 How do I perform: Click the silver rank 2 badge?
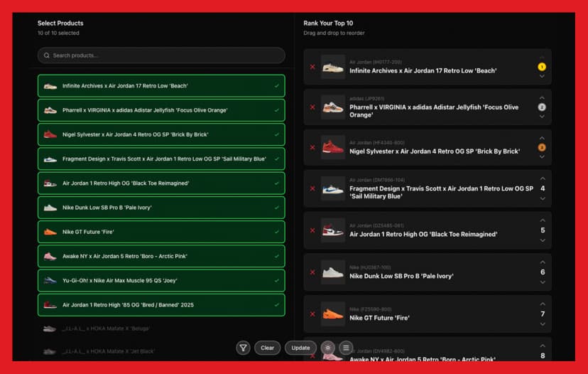click(x=542, y=107)
